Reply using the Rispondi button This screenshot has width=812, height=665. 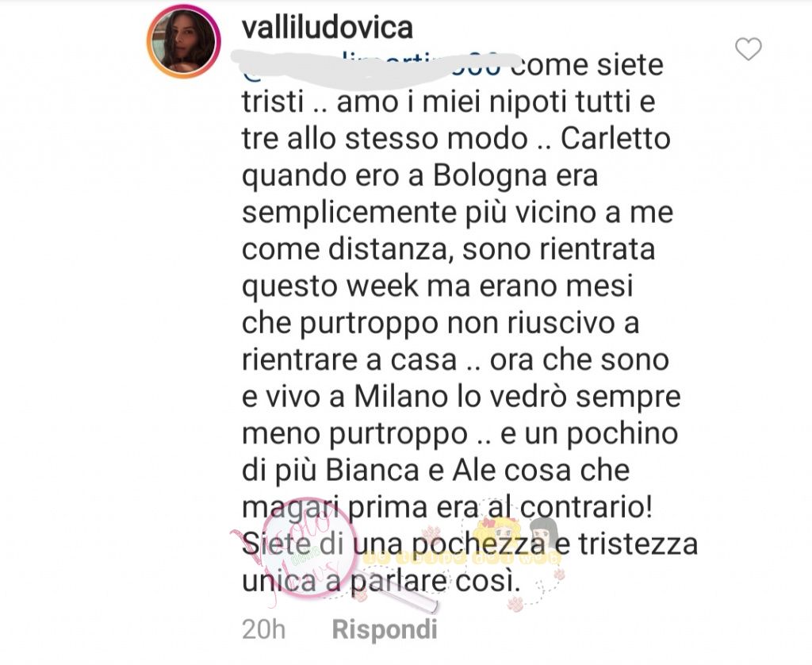[385, 629]
